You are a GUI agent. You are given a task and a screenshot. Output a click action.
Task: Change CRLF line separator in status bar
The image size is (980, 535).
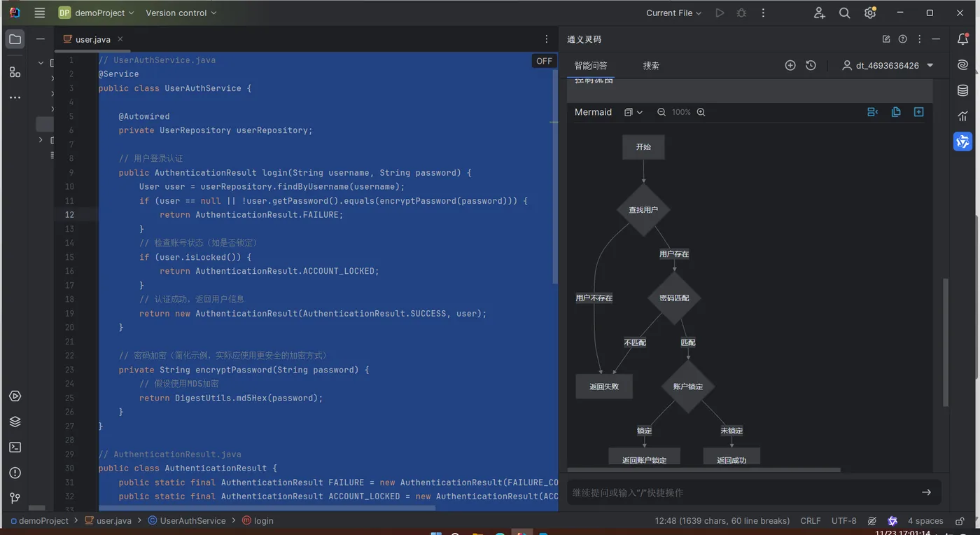(811, 521)
